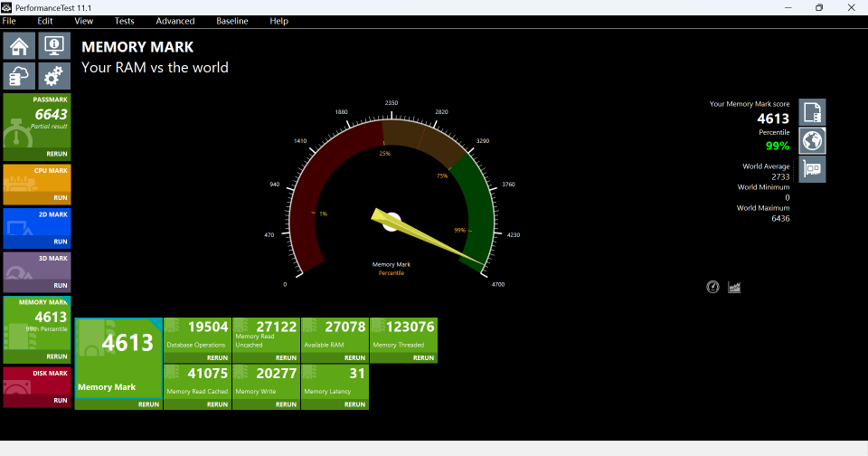Click the World Average 2733 value
The width and height of the screenshot is (868, 456).
click(x=780, y=176)
